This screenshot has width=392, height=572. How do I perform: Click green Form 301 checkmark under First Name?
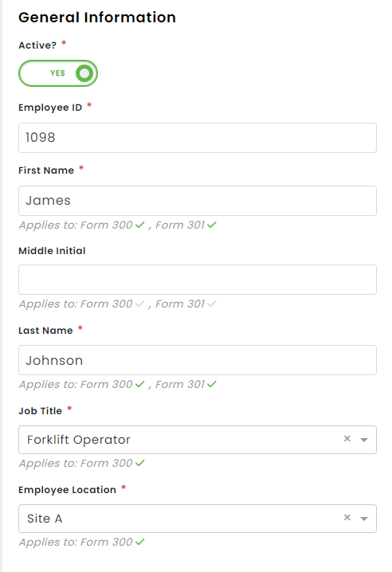pyautogui.click(x=212, y=225)
